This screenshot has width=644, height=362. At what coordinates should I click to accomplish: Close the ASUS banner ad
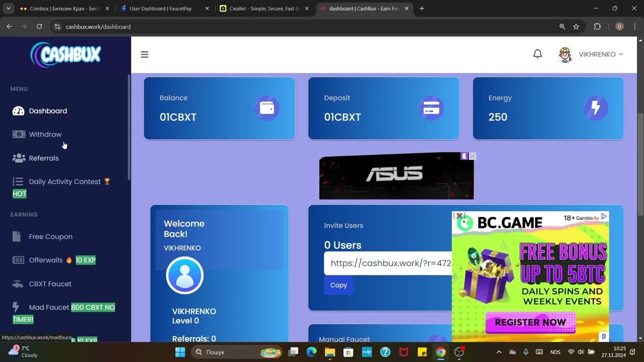[x=472, y=156]
